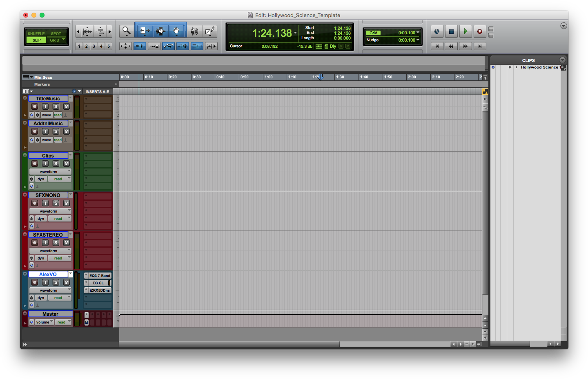Click the Rewind transport button

[451, 46]
